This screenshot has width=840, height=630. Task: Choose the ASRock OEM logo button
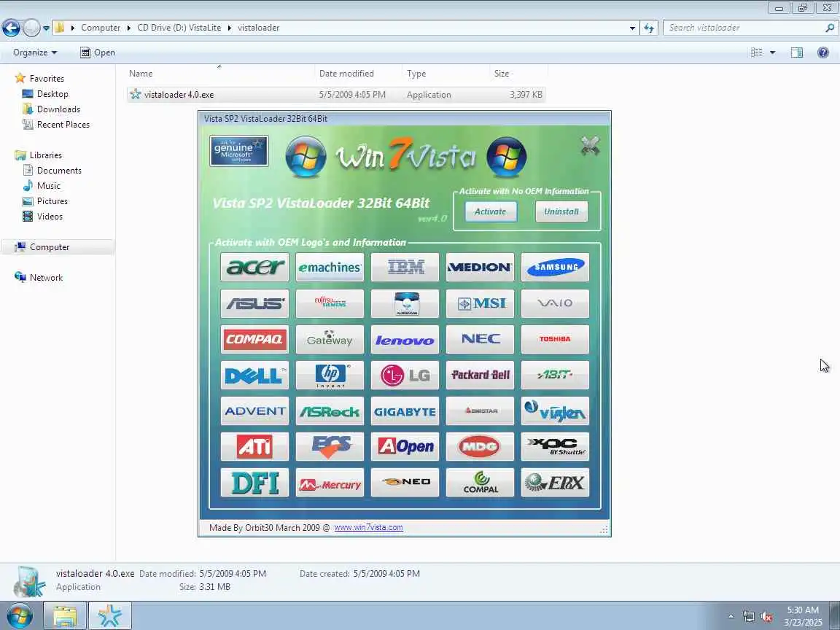tap(330, 411)
